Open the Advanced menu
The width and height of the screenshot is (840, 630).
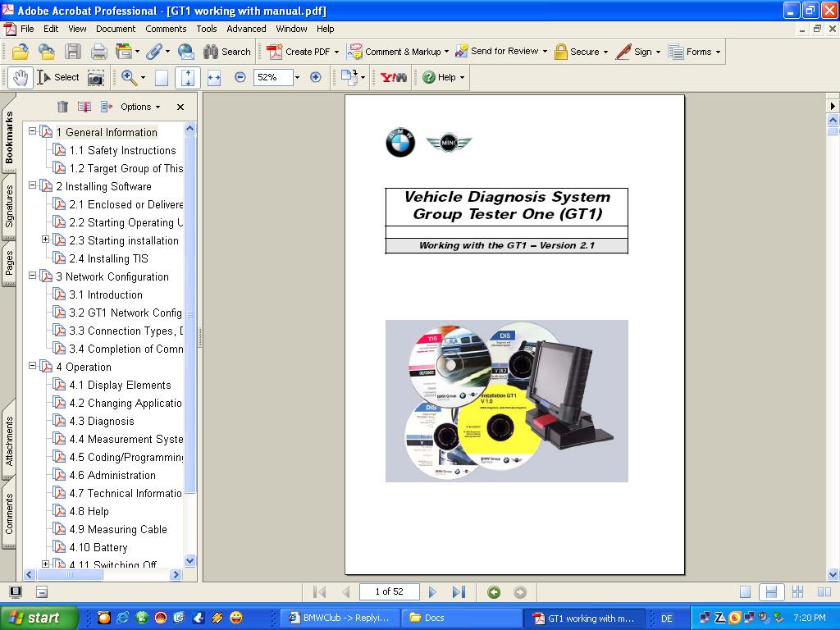coord(246,29)
